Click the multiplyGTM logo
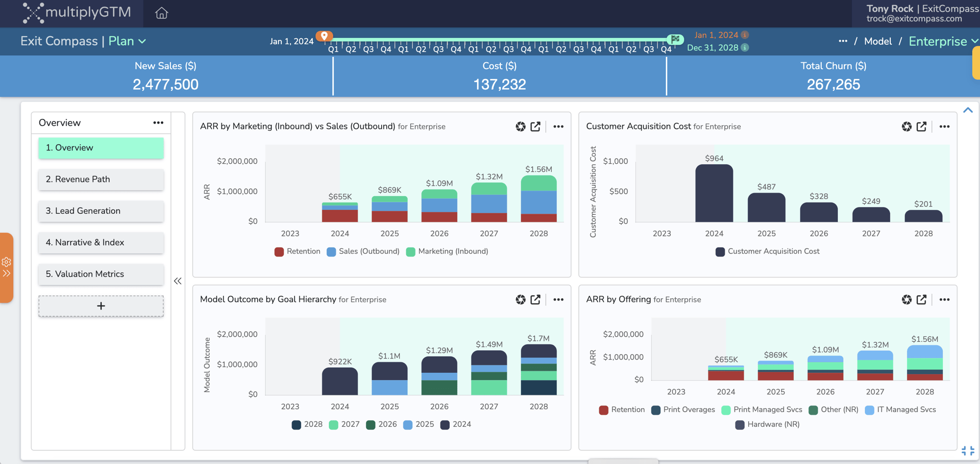The width and height of the screenshot is (980, 464). point(77,12)
